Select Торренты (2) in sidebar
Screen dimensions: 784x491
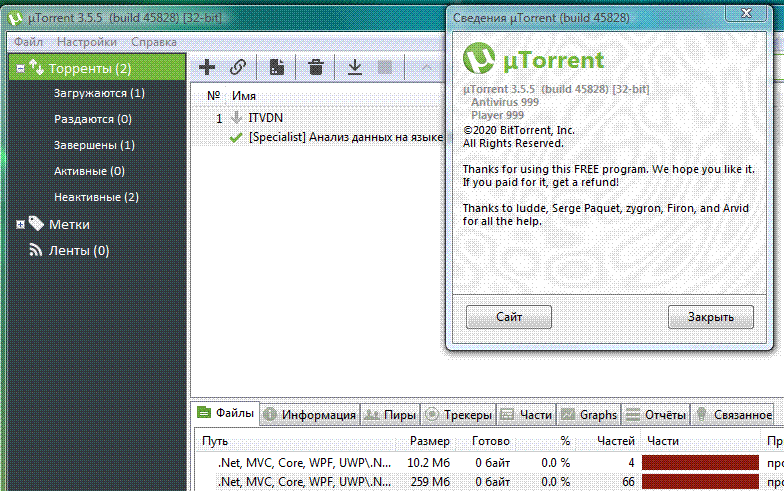pos(97,68)
